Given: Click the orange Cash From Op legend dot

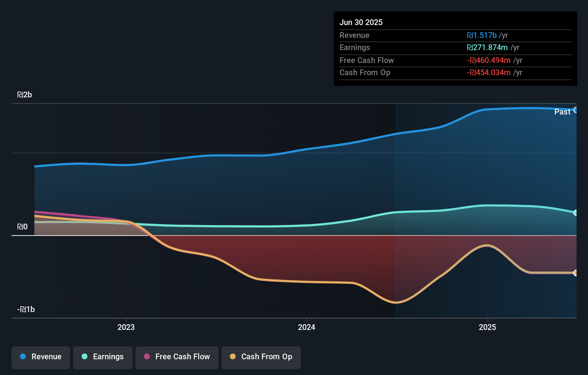Looking at the screenshot, I should 233,356.
